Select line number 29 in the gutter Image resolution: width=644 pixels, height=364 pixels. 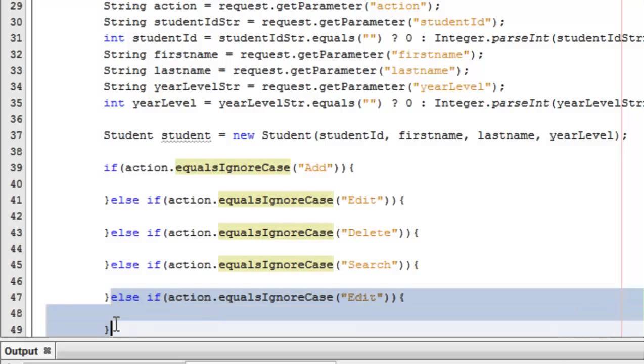click(16, 6)
